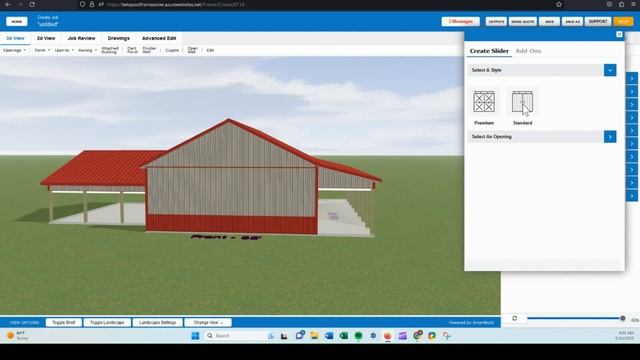640x360 pixels.
Task: Expand the Openings dropdown
Action: coord(14,50)
